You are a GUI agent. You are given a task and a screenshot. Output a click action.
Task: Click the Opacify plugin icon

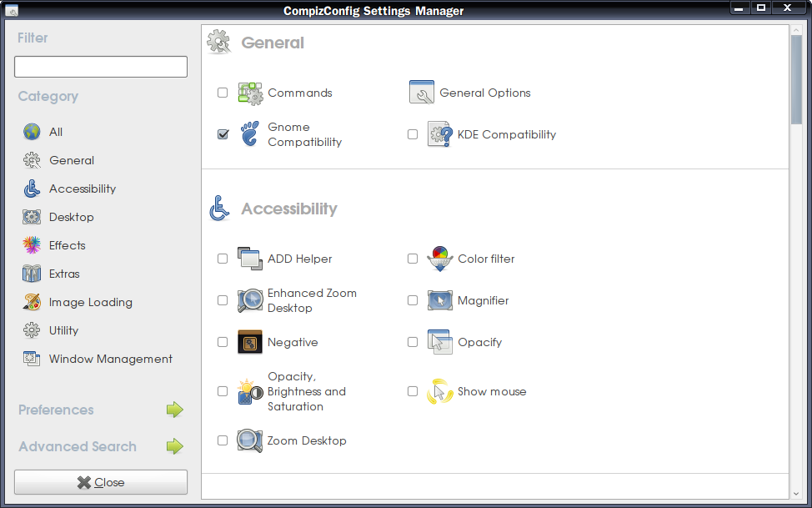click(439, 342)
